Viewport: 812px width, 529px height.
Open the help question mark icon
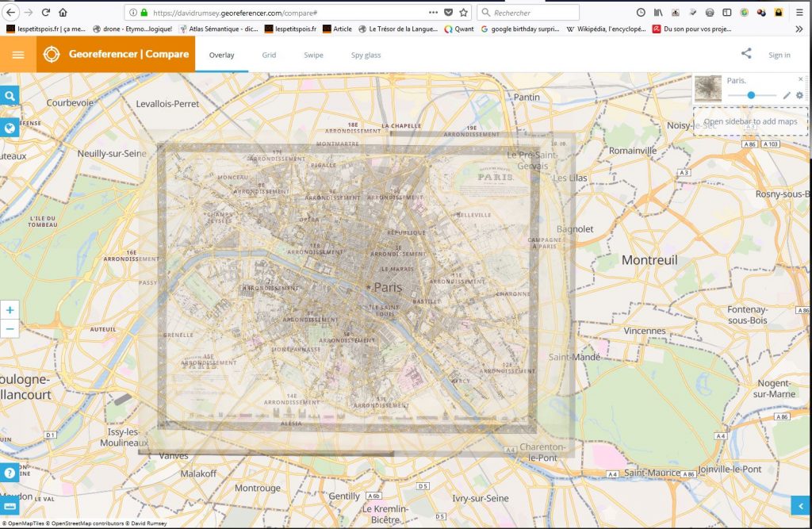(10, 473)
